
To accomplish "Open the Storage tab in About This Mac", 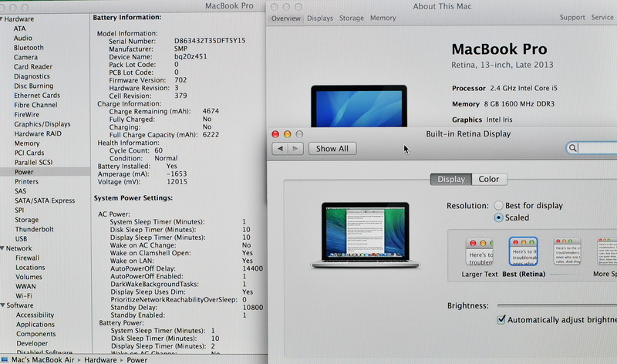I will tap(352, 18).
